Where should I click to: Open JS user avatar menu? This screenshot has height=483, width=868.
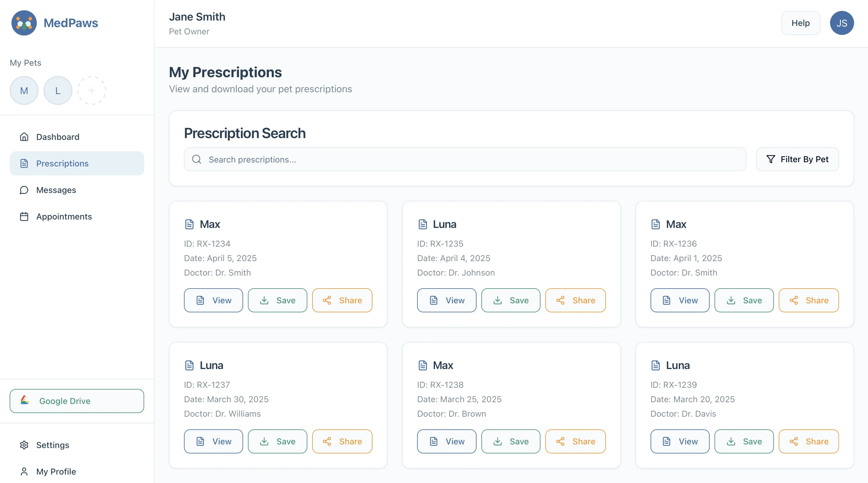point(842,23)
